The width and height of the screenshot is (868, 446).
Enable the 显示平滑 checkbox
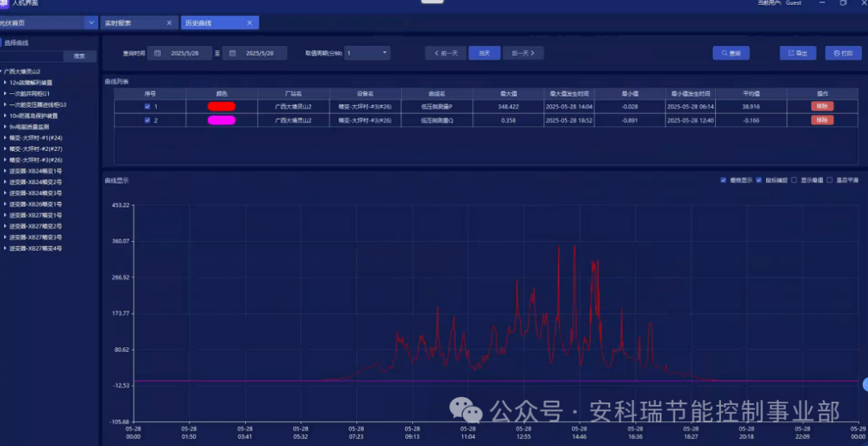[829, 180]
